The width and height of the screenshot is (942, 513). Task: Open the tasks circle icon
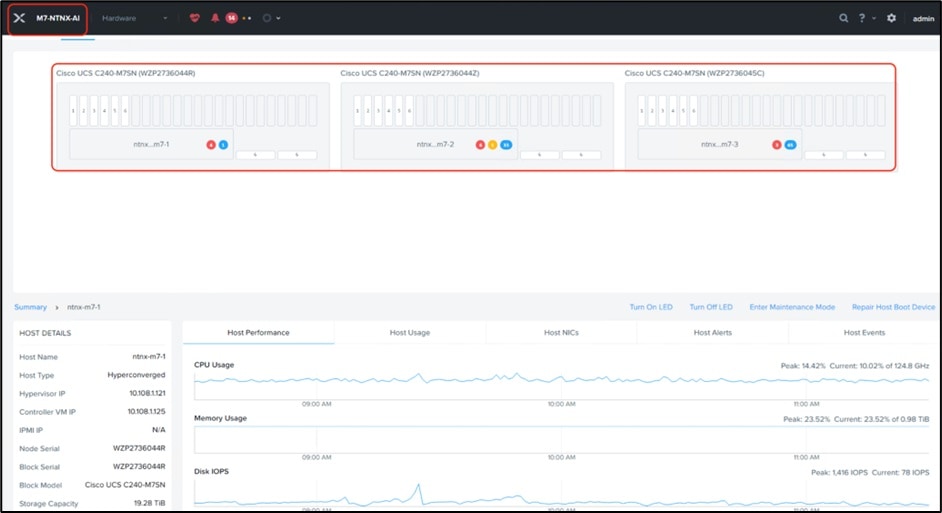tap(267, 18)
